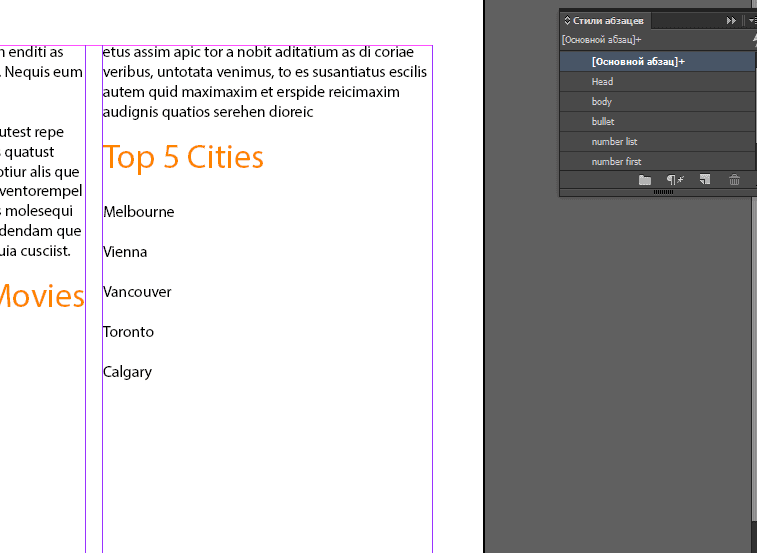Screen dimensions: 757x553
Task: Click the create new paragraph style icon
Action: pyautogui.click(x=705, y=180)
